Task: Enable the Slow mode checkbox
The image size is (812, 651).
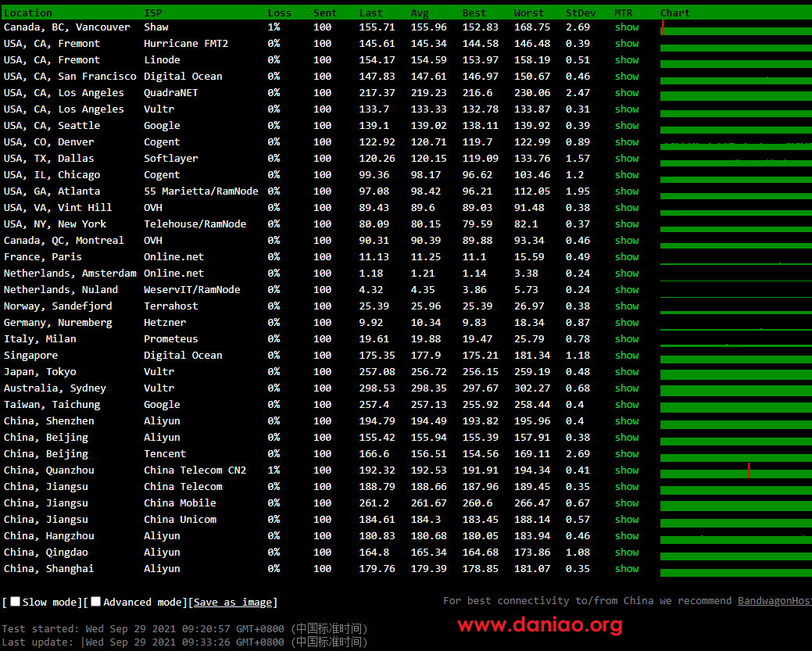Action: [16, 602]
